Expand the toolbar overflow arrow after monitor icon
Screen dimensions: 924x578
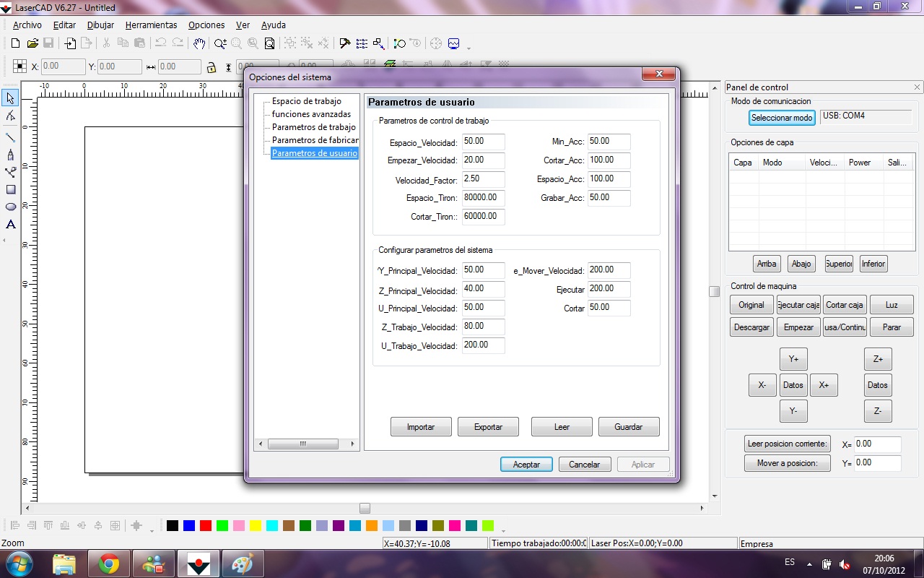(x=469, y=48)
